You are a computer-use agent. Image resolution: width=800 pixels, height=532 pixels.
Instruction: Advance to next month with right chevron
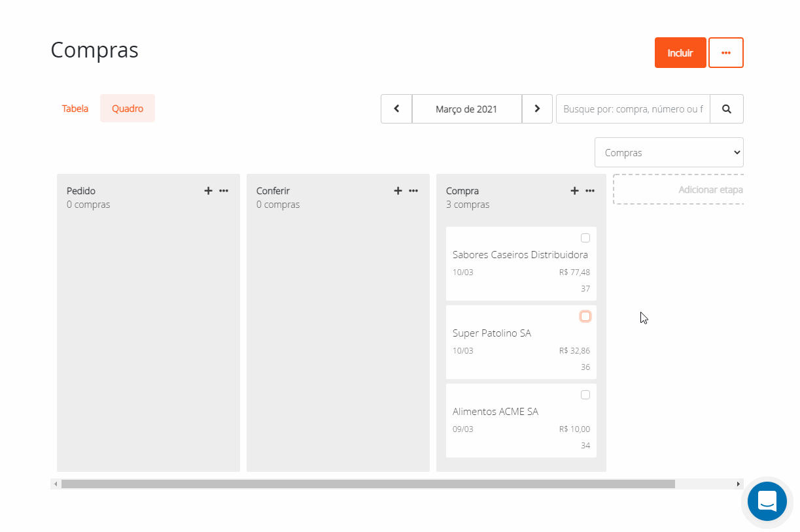tap(537, 109)
